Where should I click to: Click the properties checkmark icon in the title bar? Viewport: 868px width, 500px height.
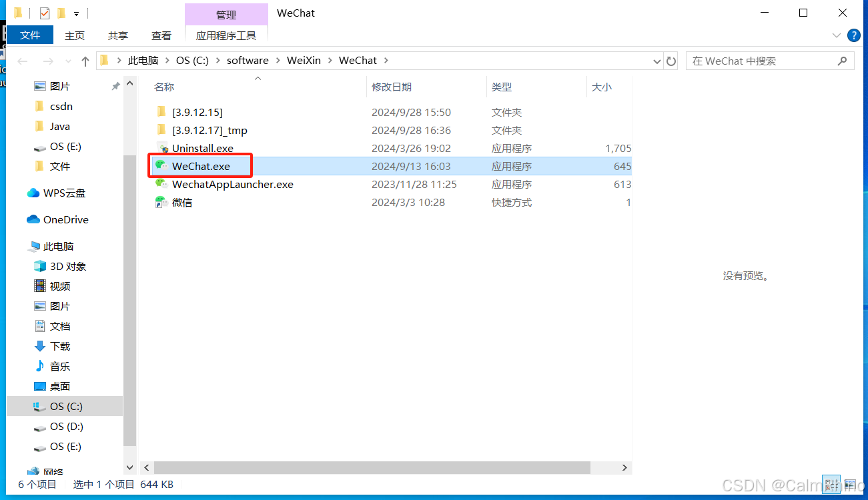[45, 13]
